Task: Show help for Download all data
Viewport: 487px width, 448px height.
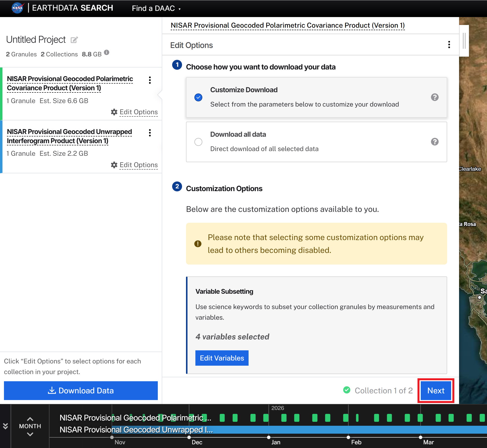Action: coord(435,142)
